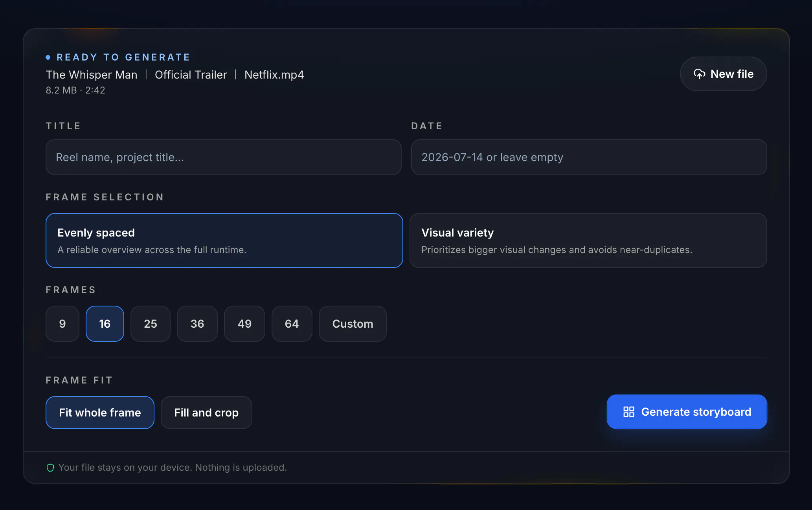Click the grid icon on Generate storyboard
The image size is (812, 510).
pyautogui.click(x=628, y=412)
